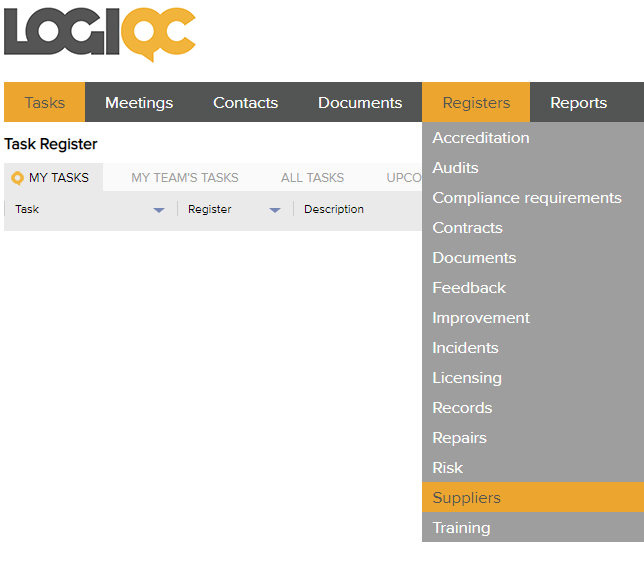Click the Description column header

(x=334, y=210)
